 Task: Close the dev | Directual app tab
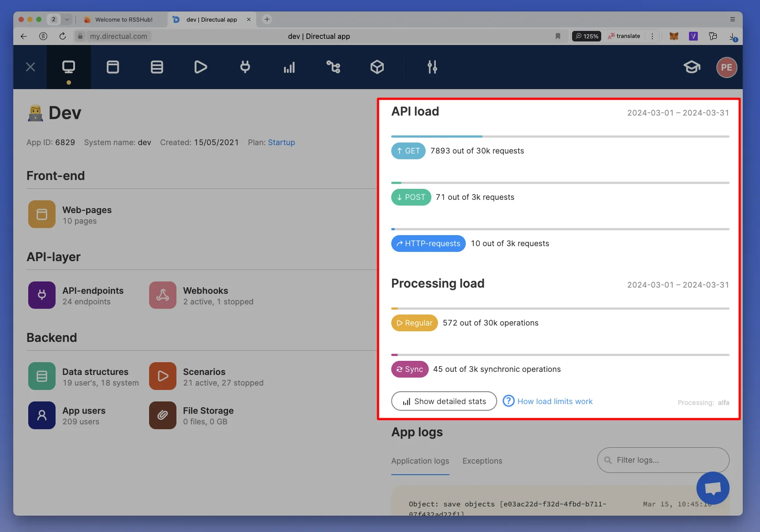(x=249, y=19)
